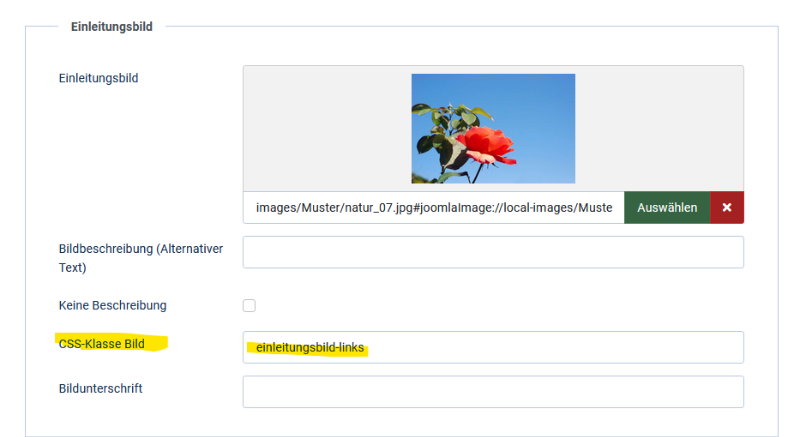This screenshot has height=437, width=800.
Task: Click the Einleitungsbild field label
Action: pyautogui.click(x=98, y=78)
